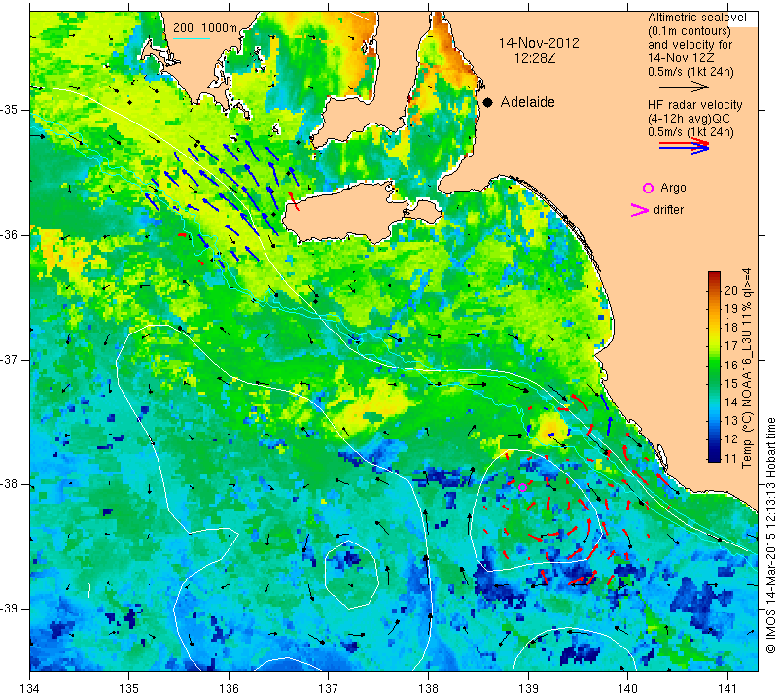Click the '12:28Z' time text
Image resolution: width=778 pixels, height=700 pixels.
tap(535, 58)
